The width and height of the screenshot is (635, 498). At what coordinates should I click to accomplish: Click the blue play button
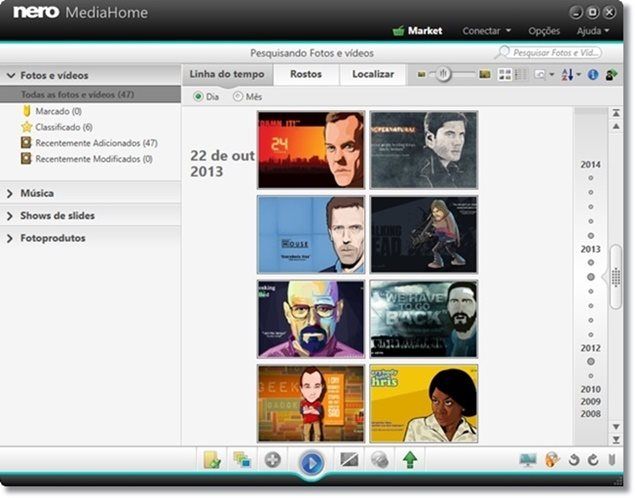311,462
